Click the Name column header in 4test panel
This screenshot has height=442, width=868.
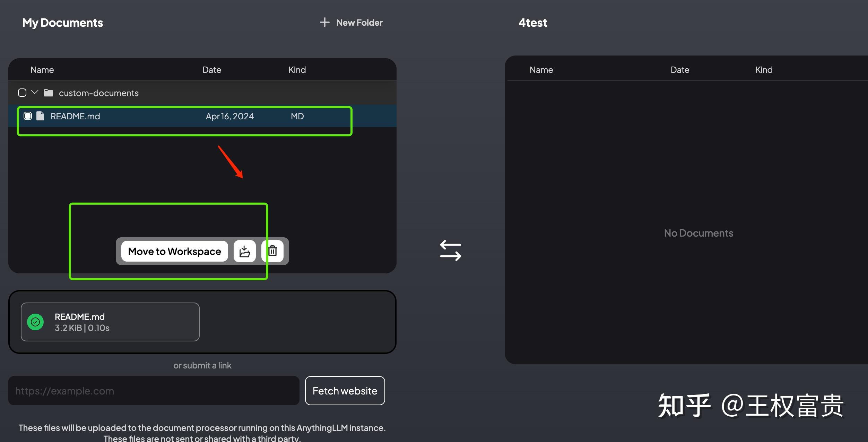pos(541,70)
